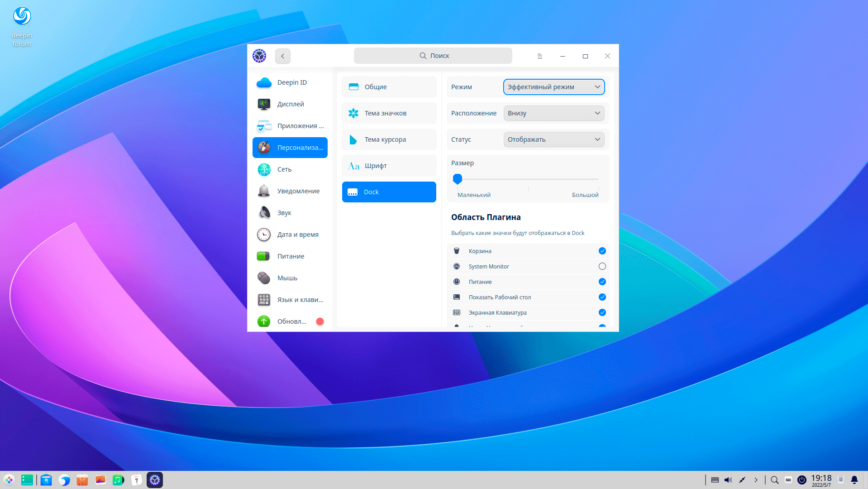Enable the System Monitor plugin checkbox
Viewport: 868px width, 489px height.
click(x=602, y=266)
